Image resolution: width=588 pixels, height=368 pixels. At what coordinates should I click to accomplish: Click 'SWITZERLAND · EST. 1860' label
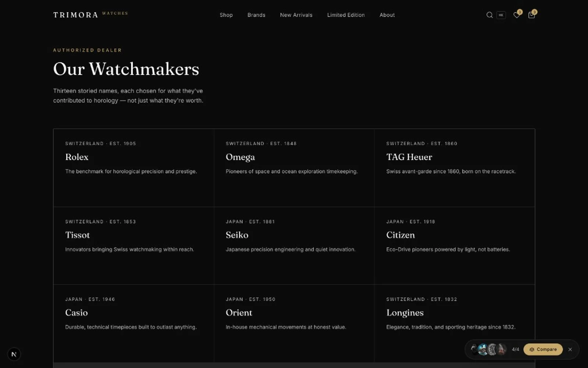pyautogui.click(x=422, y=144)
